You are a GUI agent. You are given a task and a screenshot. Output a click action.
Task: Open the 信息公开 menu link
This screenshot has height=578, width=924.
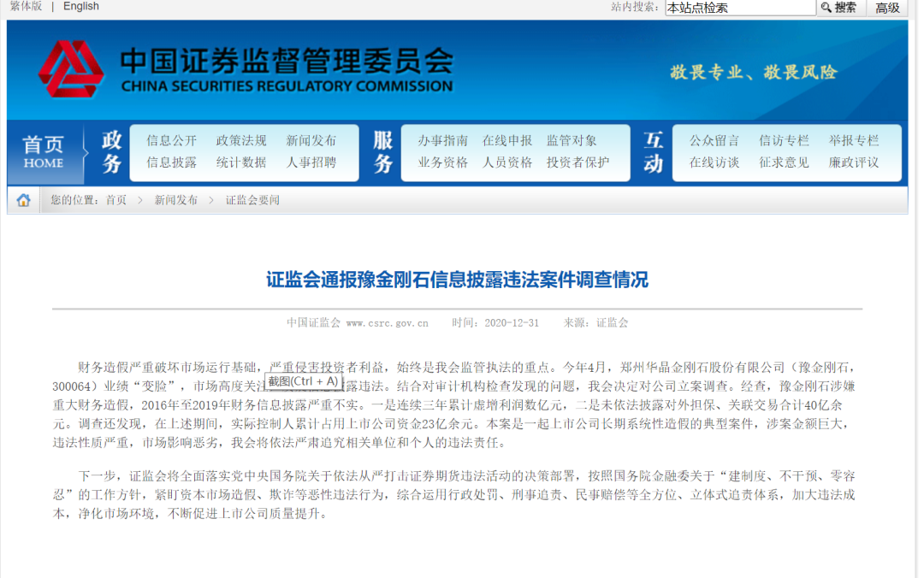pyautogui.click(x=171, y=141)
